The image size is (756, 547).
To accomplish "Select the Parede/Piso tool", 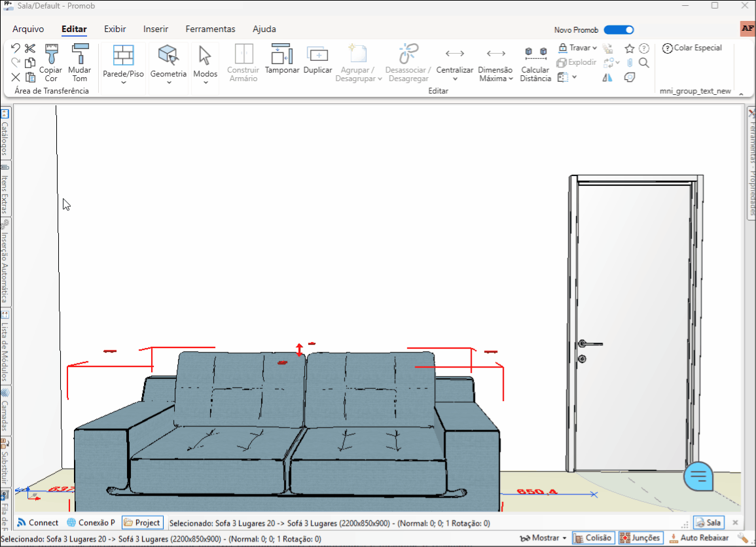I will click(122, 62).
